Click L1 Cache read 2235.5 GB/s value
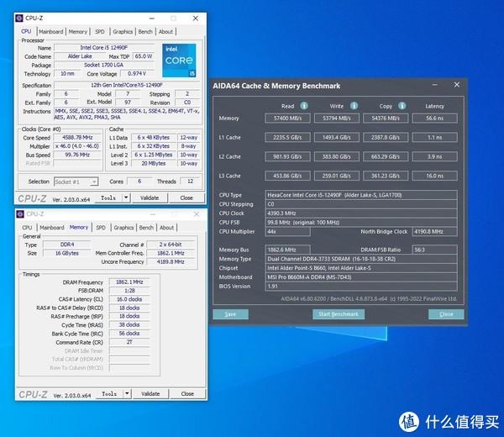 pyautogui.click(x=287, y=137)
